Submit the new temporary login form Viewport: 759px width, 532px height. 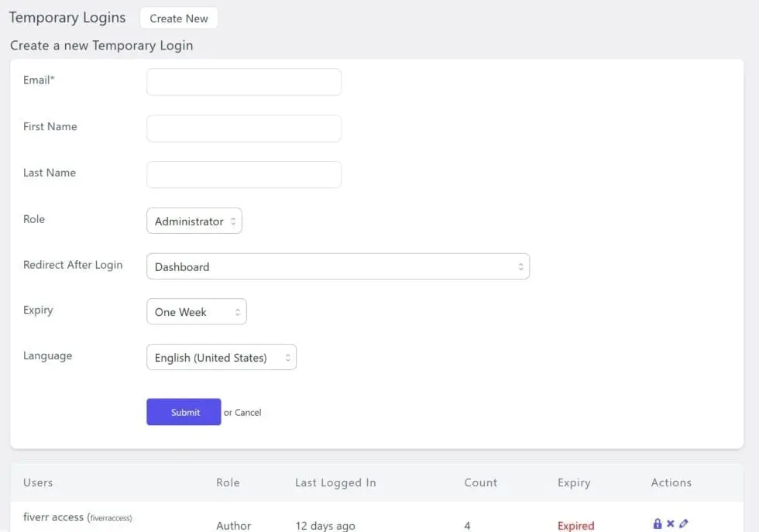point(183,411)
